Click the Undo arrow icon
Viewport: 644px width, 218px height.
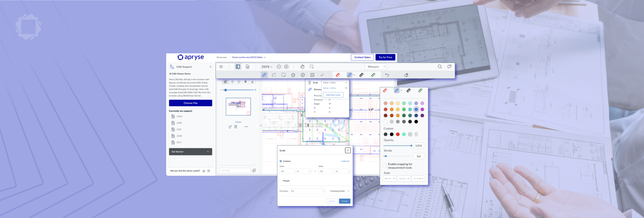387,75
